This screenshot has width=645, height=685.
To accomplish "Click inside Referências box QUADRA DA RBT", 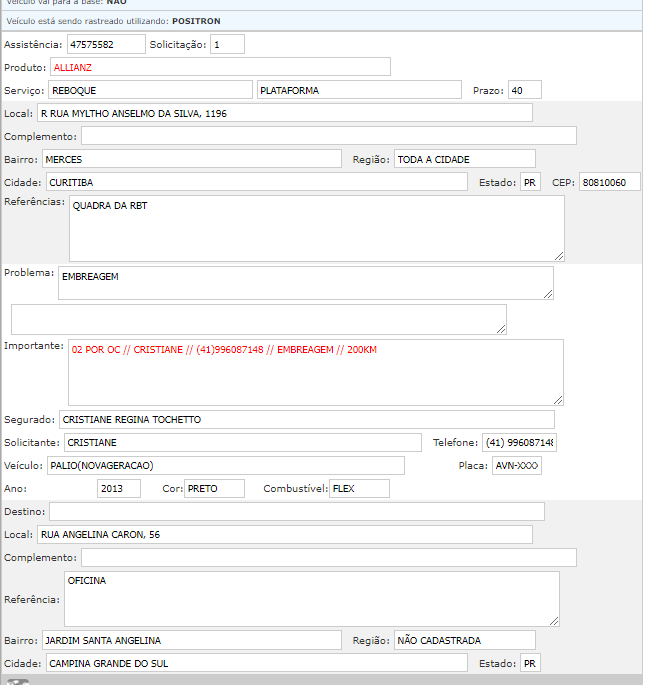I will pos(315,228).
